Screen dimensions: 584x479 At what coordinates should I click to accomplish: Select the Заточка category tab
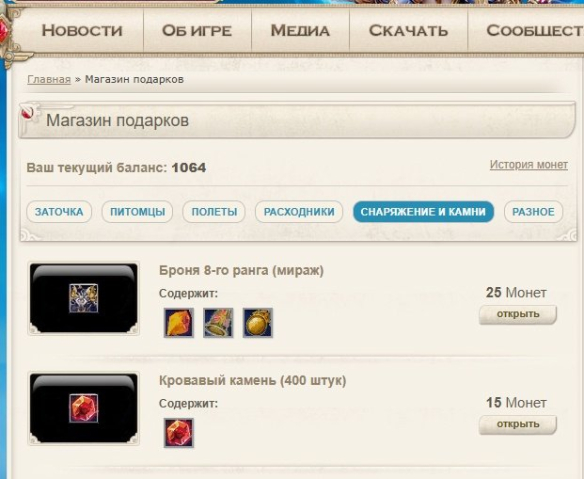pyautogui.click(x=59, y=212)
